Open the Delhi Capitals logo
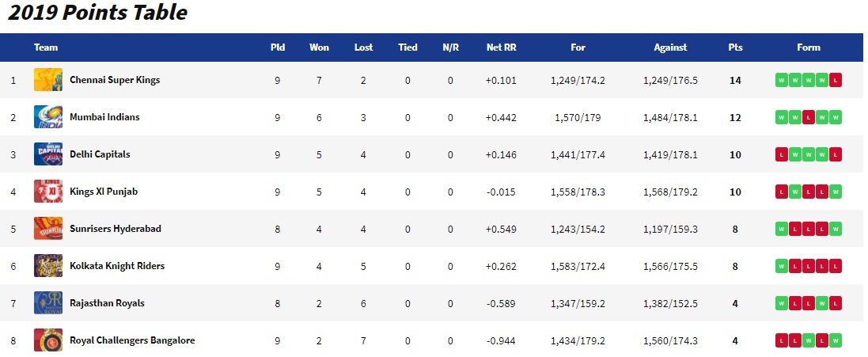This screenshot has height=357, width=868. [48, 154]
